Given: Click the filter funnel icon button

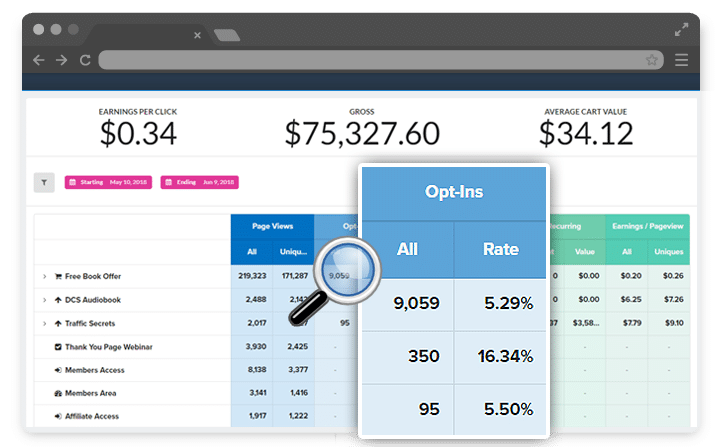Looking at the screenshot, I should coord(44,182).
